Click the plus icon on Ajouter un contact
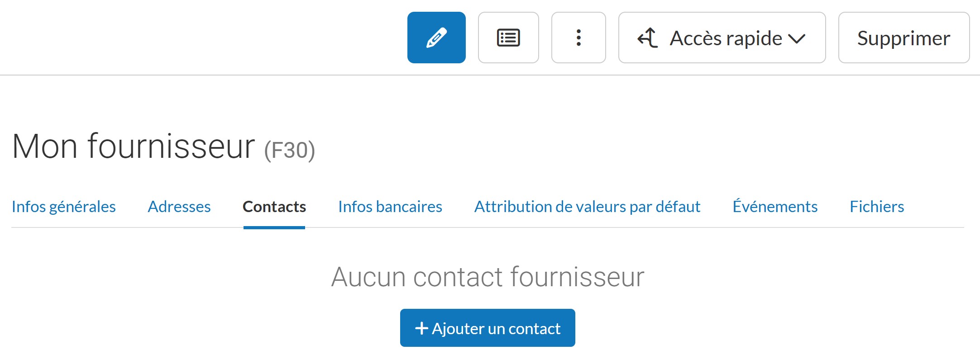The height and width of the screenshot is (364, 980). [x=421, y=328]
